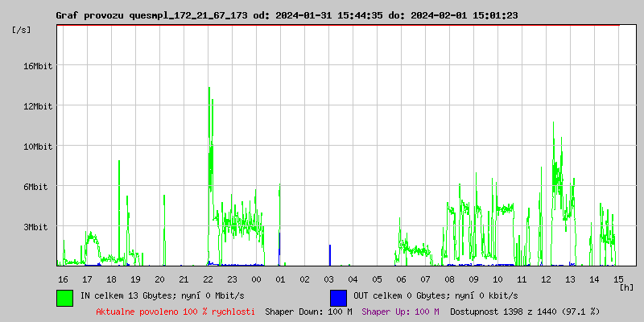Click the '[/s]' unit label at top left
Screen dimensions: 644x322
click(22, 30)
